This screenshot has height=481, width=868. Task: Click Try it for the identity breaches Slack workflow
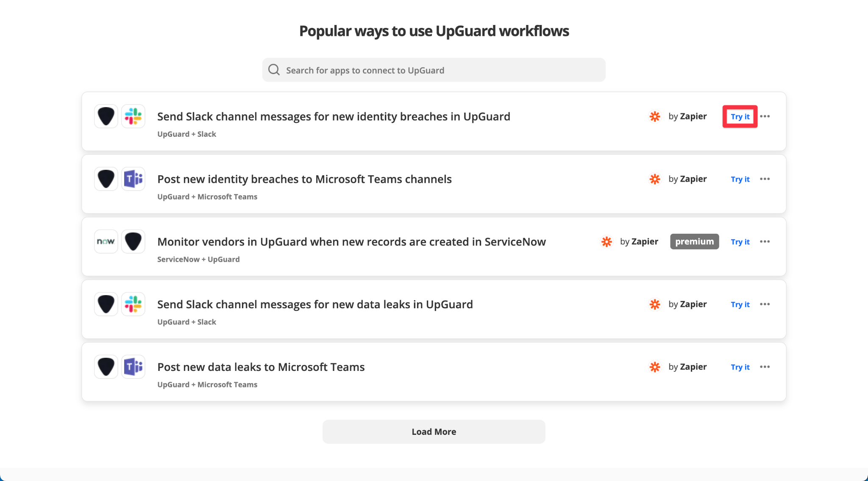740,116
